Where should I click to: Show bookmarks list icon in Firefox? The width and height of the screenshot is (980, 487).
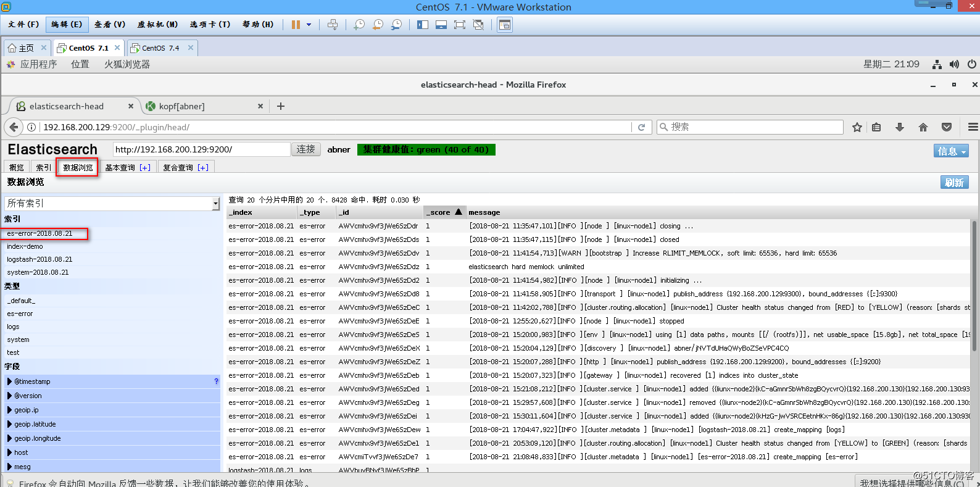876,127
